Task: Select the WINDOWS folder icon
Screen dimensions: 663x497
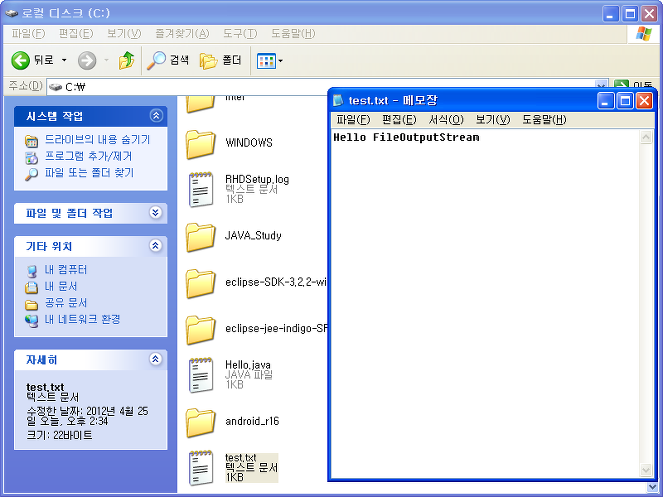Action: tap(200, 144)
